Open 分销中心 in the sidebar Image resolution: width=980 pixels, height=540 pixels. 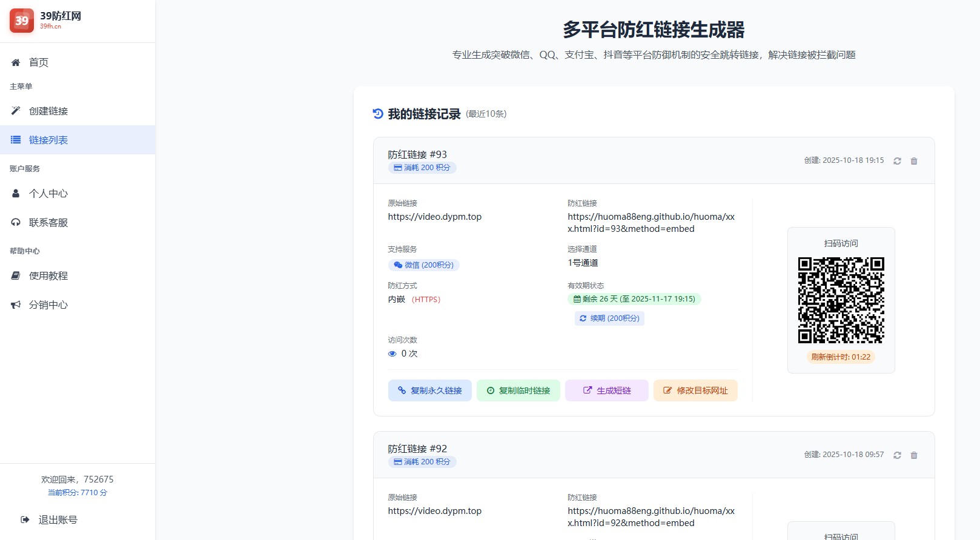[x=78, y=305]
